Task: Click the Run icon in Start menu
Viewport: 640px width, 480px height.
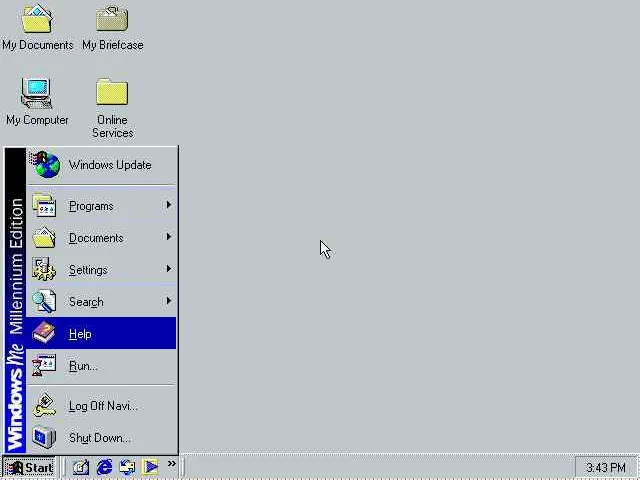Action: [44, 365]
